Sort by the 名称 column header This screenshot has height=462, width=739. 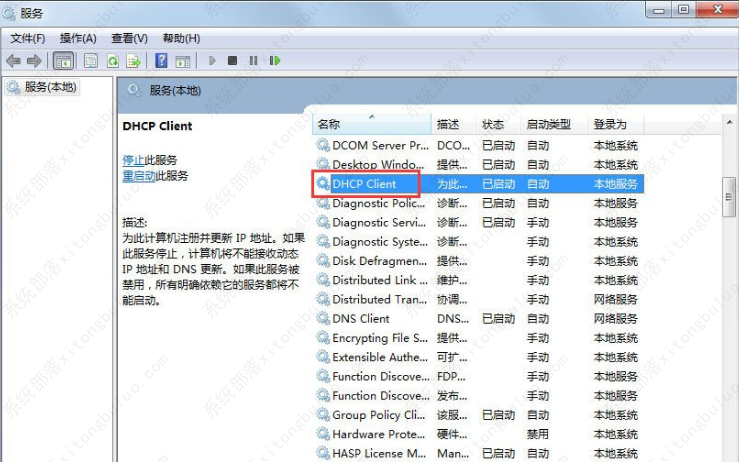[x=372, y=124]
